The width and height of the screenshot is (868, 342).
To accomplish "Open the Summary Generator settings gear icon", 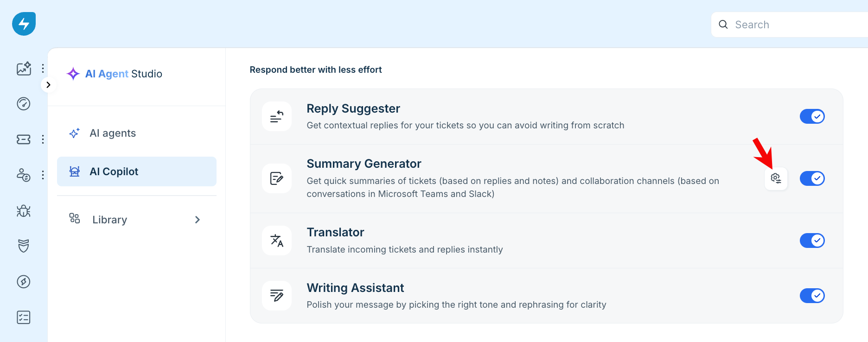I will coord(776,178).
